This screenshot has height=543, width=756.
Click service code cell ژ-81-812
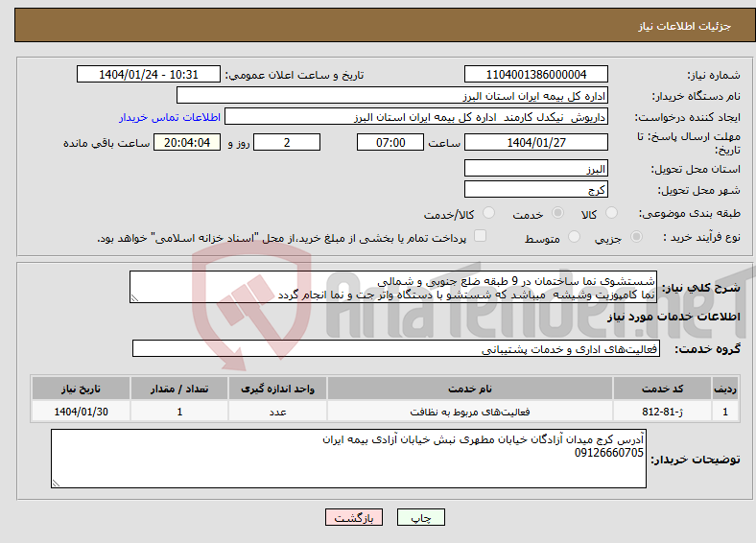663,412
